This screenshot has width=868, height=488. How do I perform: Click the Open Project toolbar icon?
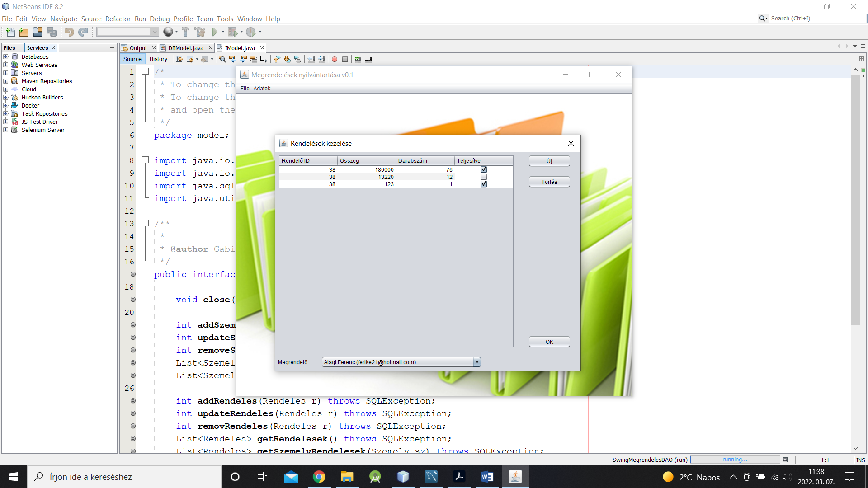click(x=38, y=32)
